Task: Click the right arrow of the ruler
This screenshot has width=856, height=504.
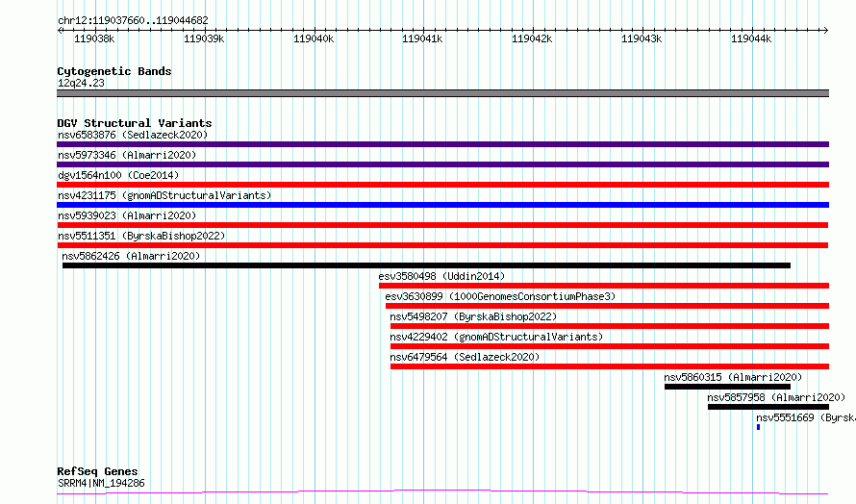Action: [x=825, y=31]
